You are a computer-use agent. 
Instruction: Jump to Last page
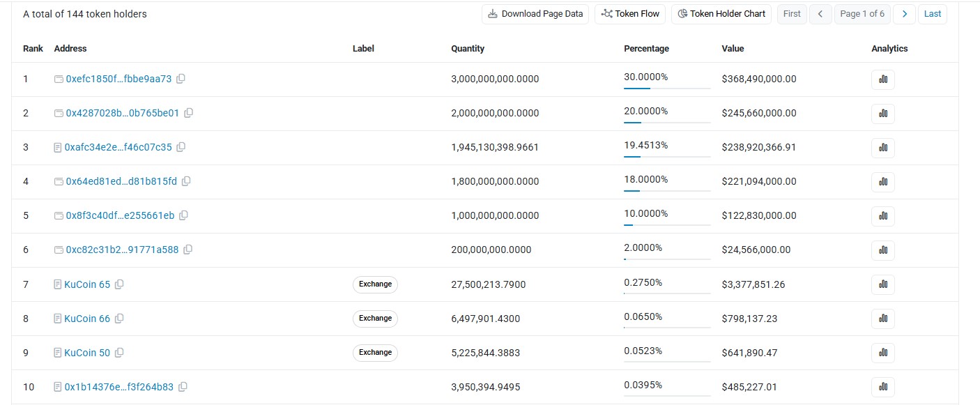(x=933, y=14)
